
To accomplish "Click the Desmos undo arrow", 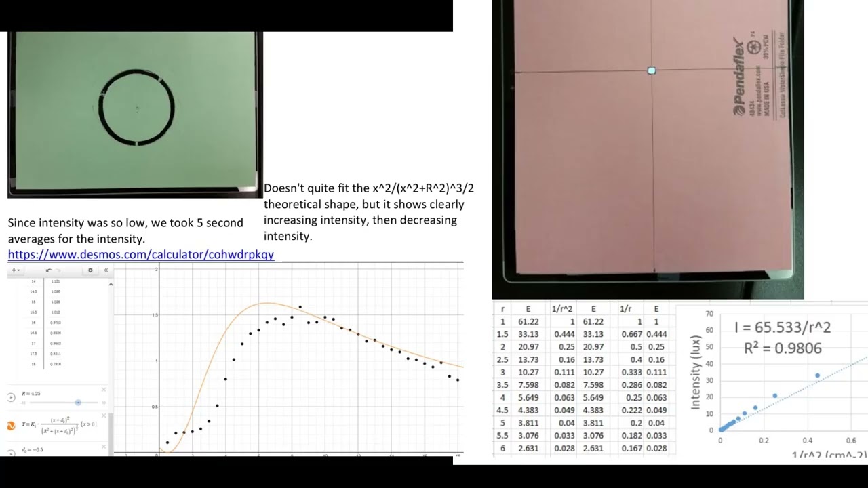I will click(x=48, y=270).
